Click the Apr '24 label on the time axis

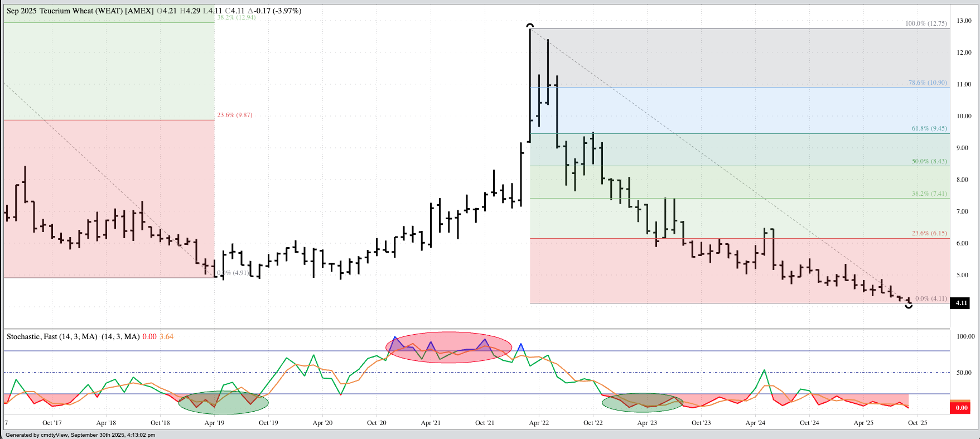(755, 423)
